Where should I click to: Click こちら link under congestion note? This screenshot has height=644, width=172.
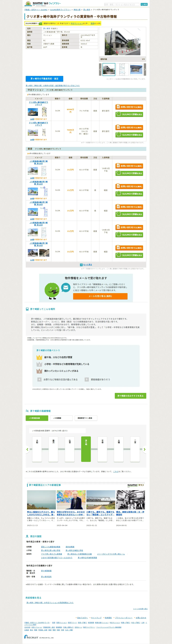click(116, 472)
